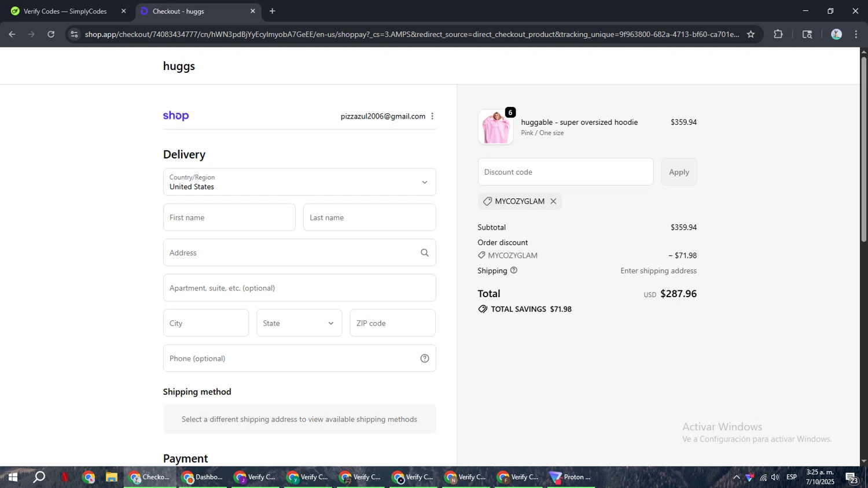Image resolution: width=868 pixels, height=488 pixels.
Task: Switch to Verify Codes — SimplyCodes tab
Action: pos(68,11)
